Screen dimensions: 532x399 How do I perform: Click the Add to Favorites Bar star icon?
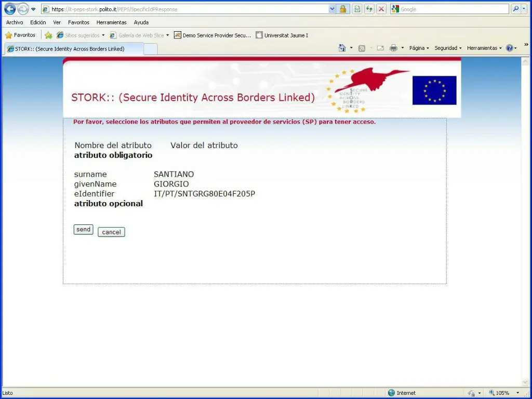(x=48, y=35)
